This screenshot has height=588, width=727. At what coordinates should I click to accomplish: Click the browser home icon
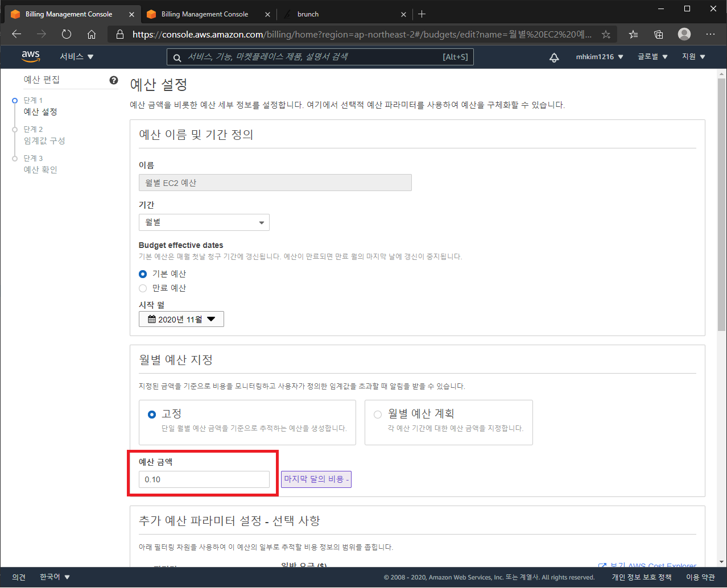point(92,34)
